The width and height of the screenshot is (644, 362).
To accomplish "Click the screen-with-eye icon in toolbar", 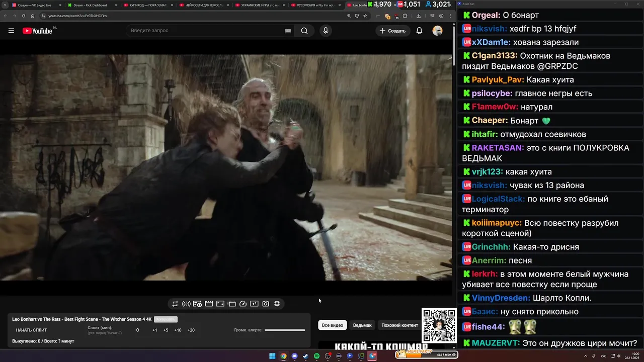I will 198,304.
